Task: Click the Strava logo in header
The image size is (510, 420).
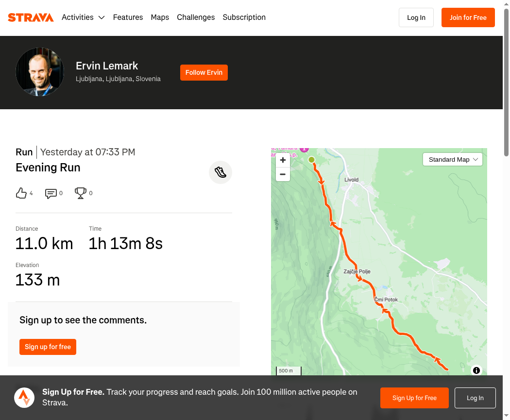Action: 31,17
